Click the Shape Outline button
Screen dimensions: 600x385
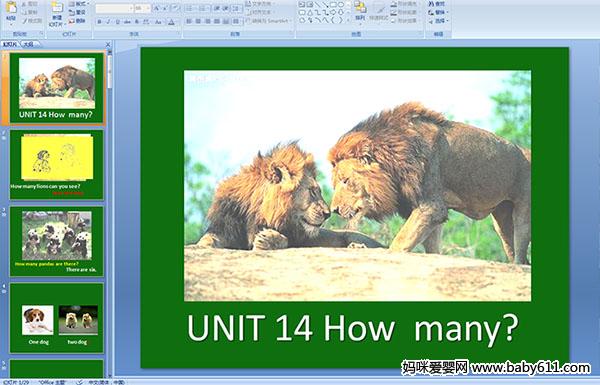coord(404,12)
